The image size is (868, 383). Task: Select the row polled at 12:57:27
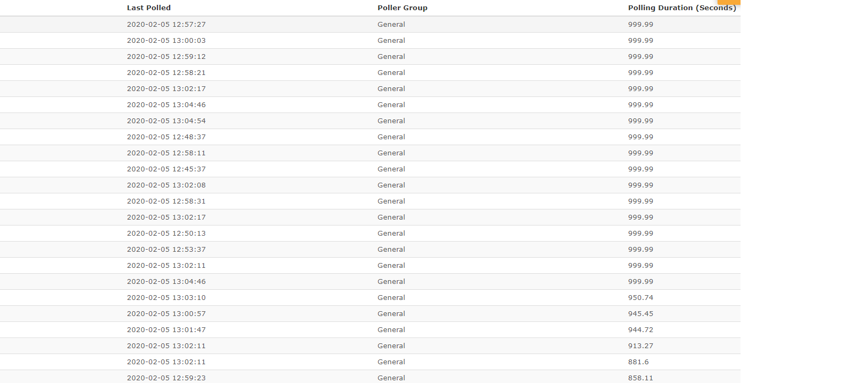[x=370, y=25]
